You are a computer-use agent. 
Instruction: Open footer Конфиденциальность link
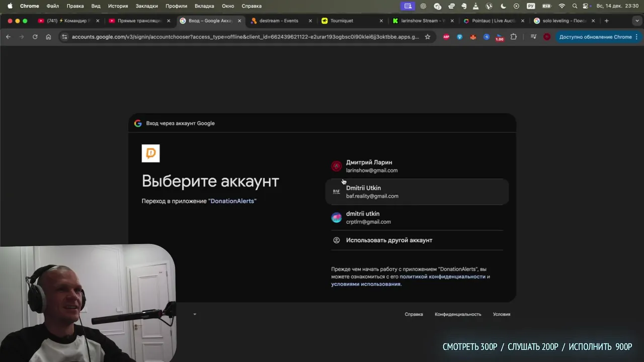pyautogui.click(x=458, y=314)
